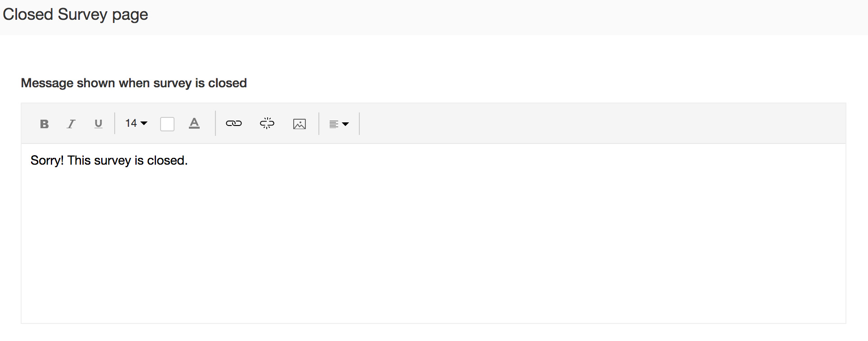Image resolution: width=868 pixels, height=341 pixels.
Task: Click the arrow next to font size
Action: pos(144,123)
